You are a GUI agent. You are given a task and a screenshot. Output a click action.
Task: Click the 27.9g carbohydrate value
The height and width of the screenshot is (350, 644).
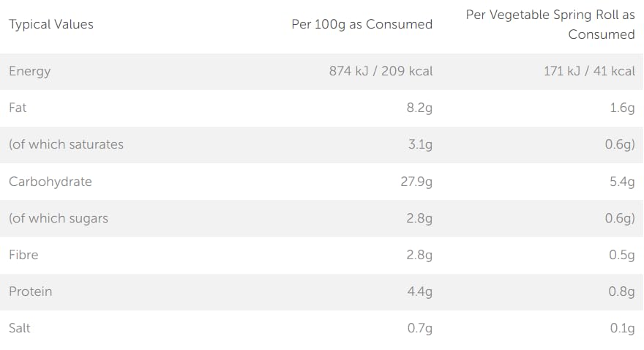(416, 182)
